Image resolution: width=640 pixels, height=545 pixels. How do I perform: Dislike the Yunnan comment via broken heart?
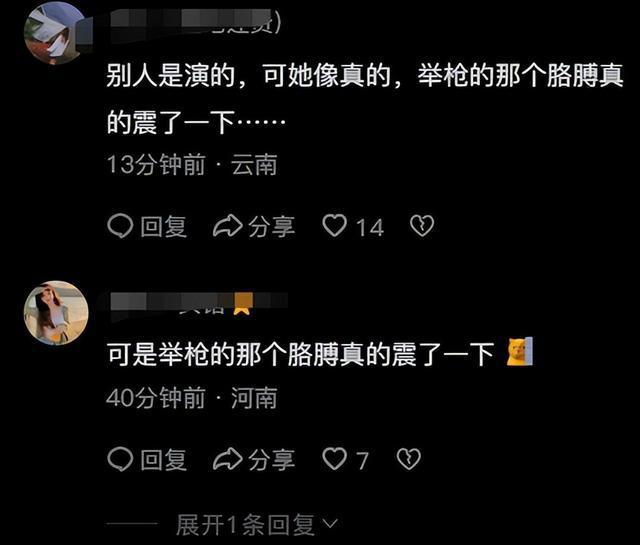click(x=422, y=226)
